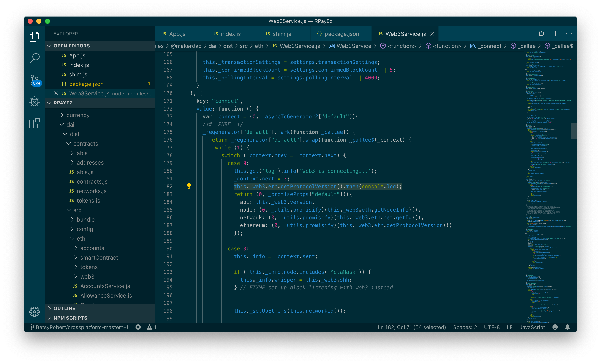601x364 pixels.
Task: Collapse the RPAYEZ folder section
Action: 100,103
